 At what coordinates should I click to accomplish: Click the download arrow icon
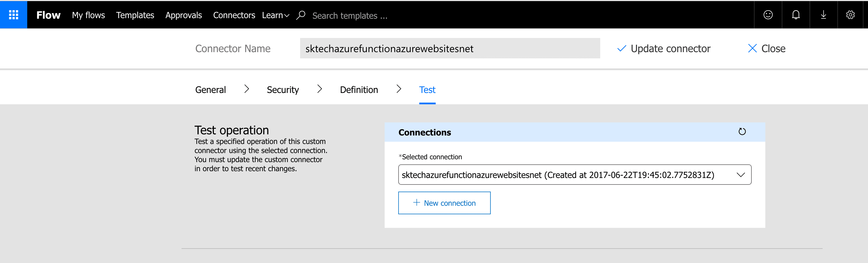click(823, 15)
